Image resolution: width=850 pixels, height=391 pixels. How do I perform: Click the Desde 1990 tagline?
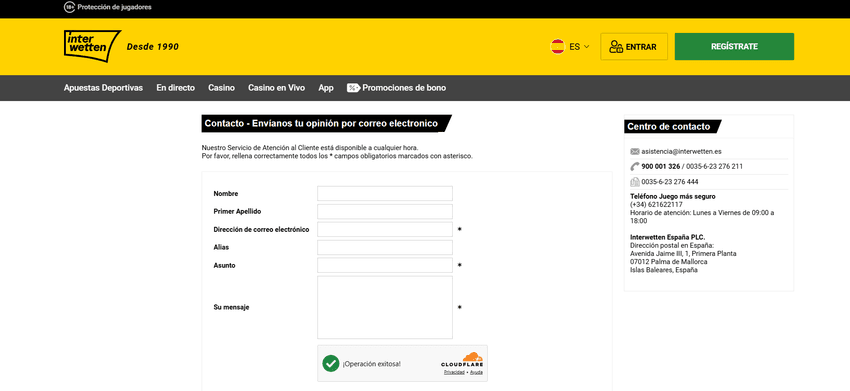(x=153, y=47)
